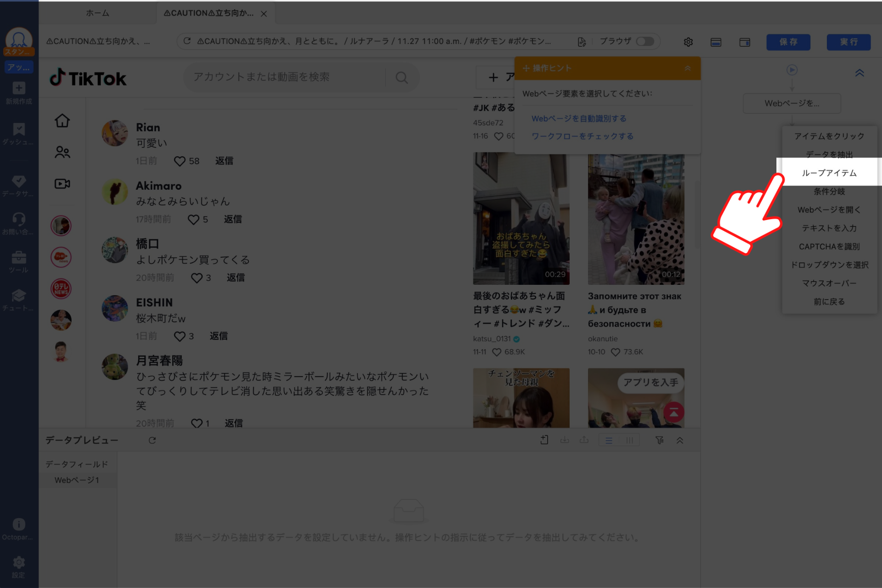Close the △CAUTION△立ち向か... tab
The height and width of the screenshot is (588, 882).
click(x=264, y=14)
